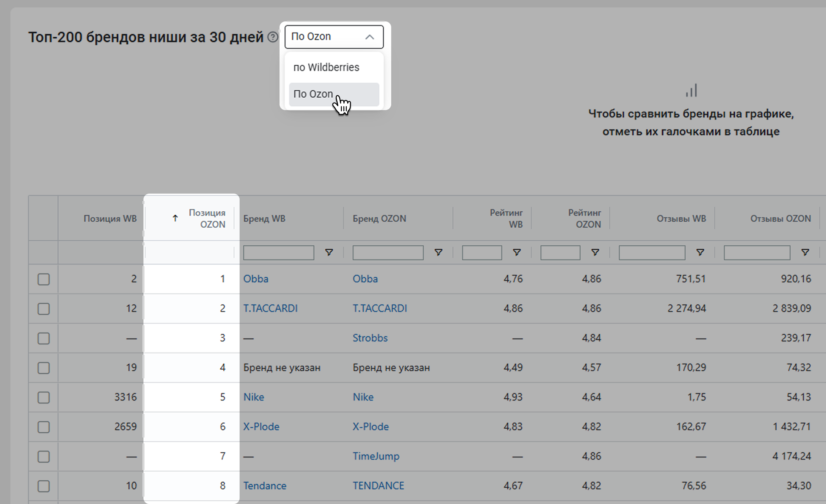Select WB position value 2659
This screenshot has width=826, height=504.
(125, 426)
